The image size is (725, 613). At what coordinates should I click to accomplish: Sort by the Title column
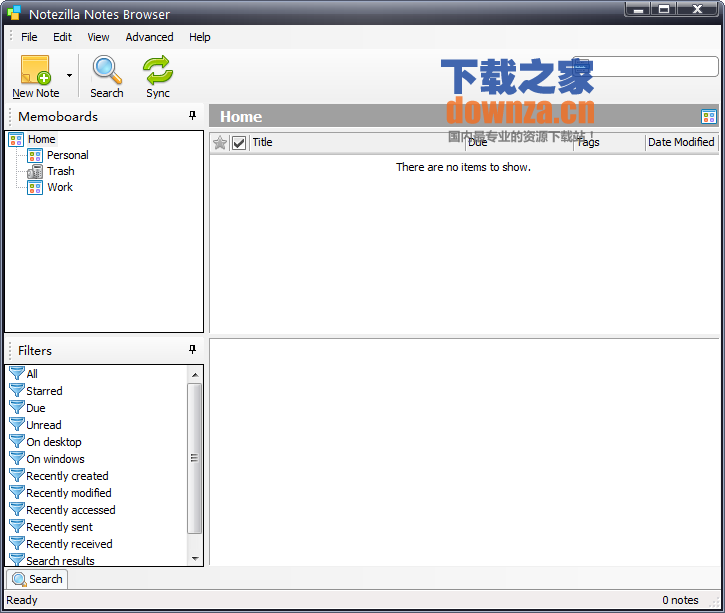point(357,142)
